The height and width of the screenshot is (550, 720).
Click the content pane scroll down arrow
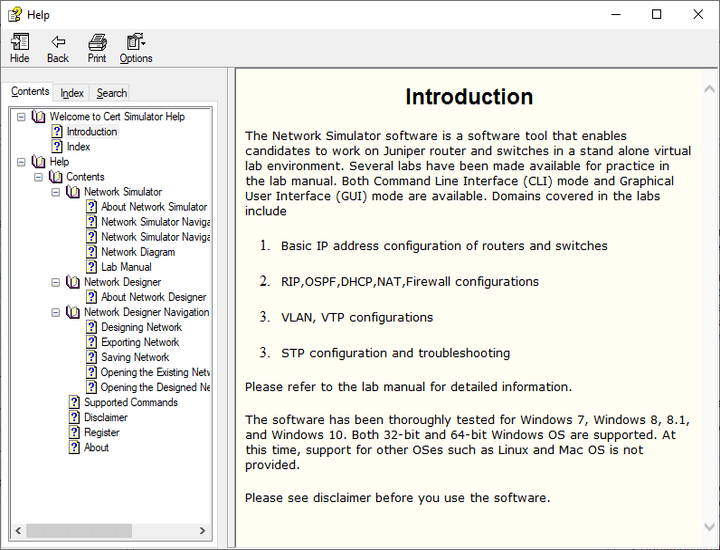(x=709, y=527)
